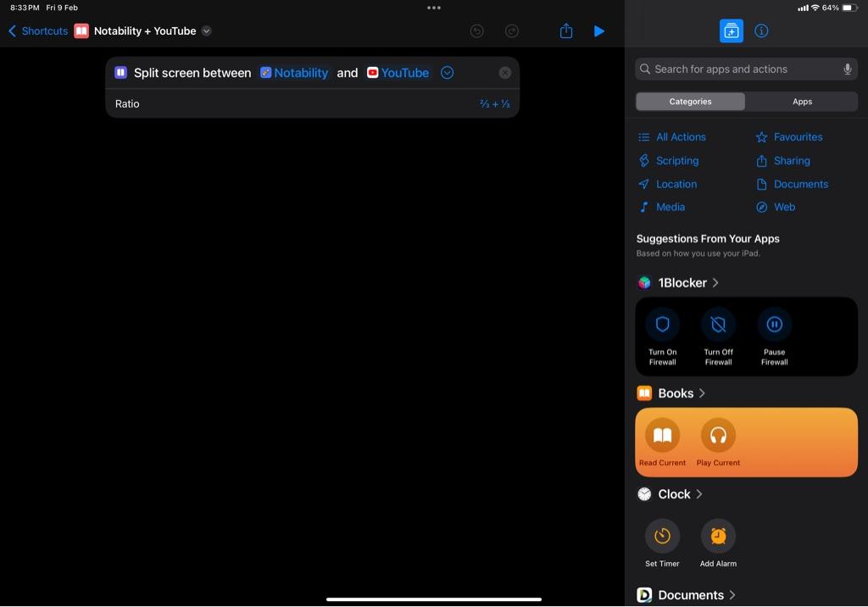Open shortcut details info icon

pyautogui.click(x=761, y=31)
